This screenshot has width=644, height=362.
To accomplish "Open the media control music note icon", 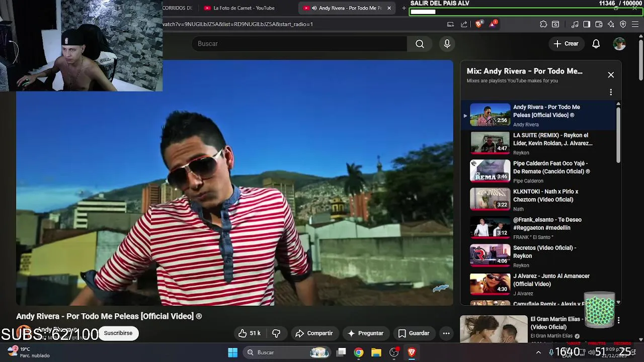I will [x=575, y=24].
